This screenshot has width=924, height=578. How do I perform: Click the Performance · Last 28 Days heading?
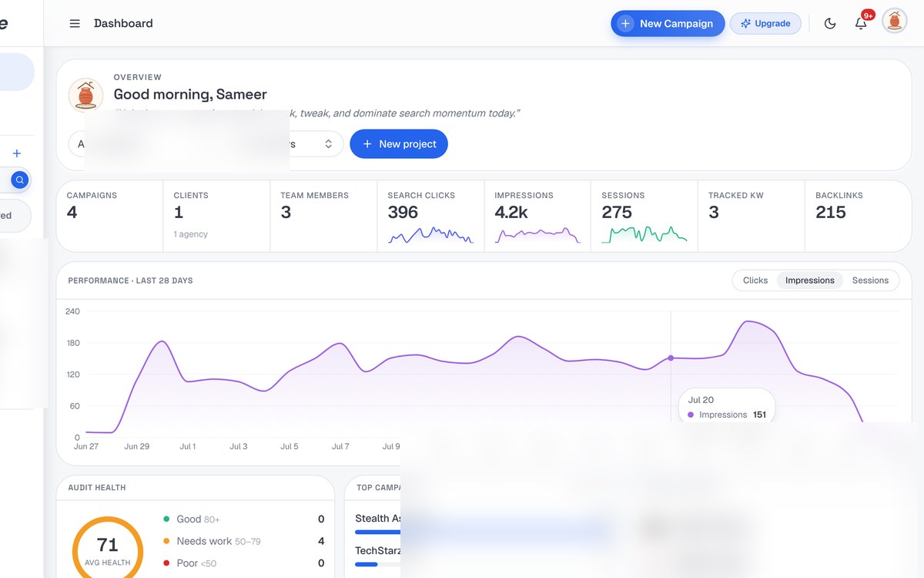[x=131, y=281]
